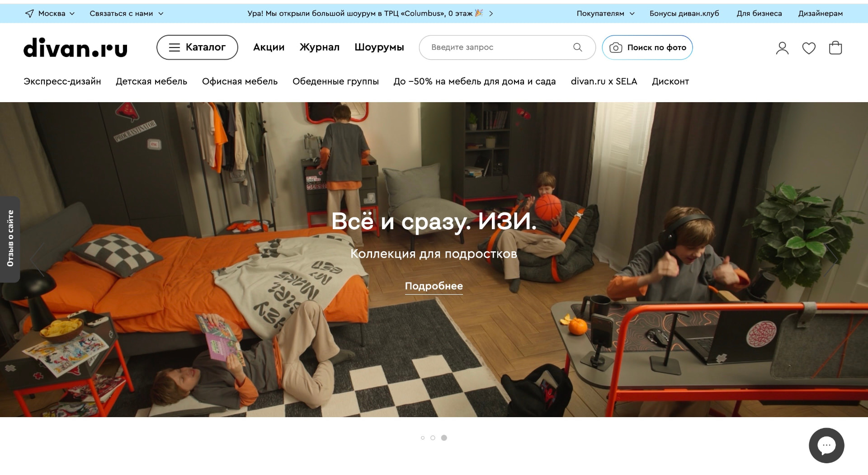
Task: Click the location arrow icon next to Москва
Action: [29, 14]
